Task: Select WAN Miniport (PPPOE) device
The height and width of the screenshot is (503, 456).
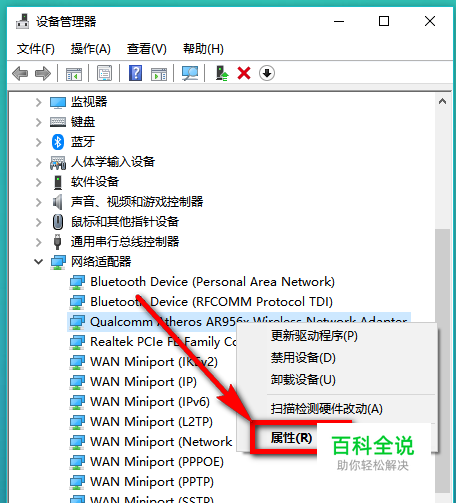Action: 157,462
